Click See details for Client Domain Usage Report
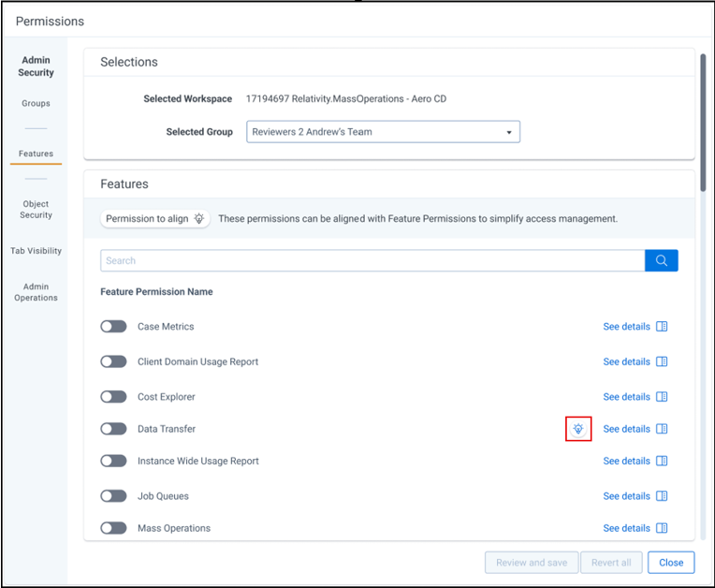The height and width of the screenshot is (588, 715). coord(626,361)
